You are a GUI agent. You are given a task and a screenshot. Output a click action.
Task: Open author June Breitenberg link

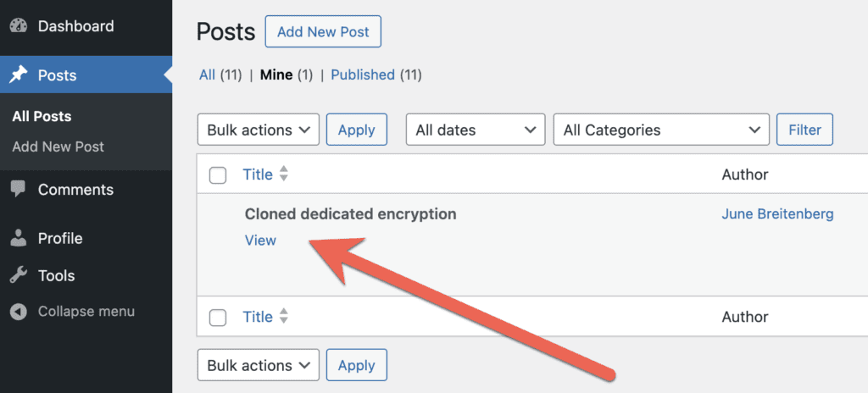tap(777, 214)
